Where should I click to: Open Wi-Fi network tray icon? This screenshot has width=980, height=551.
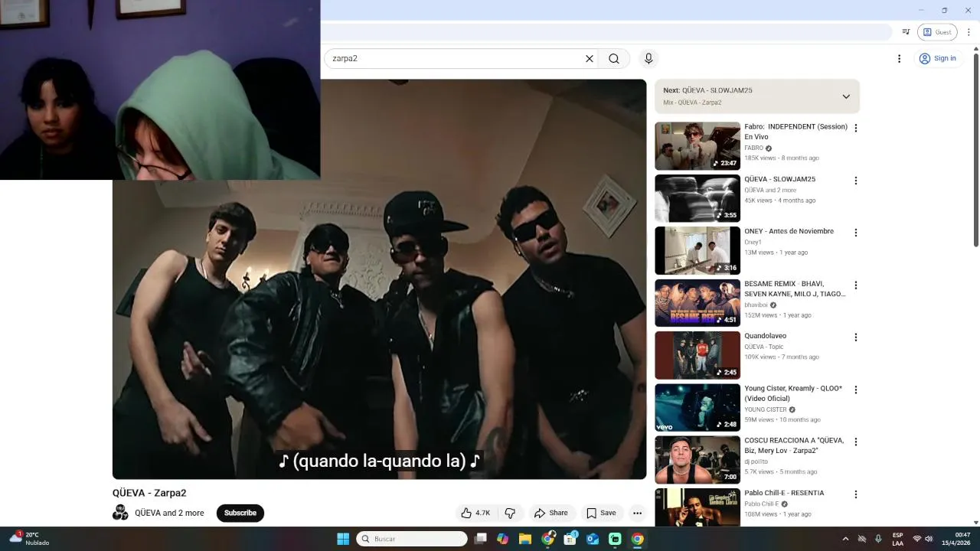coord(916,539)
